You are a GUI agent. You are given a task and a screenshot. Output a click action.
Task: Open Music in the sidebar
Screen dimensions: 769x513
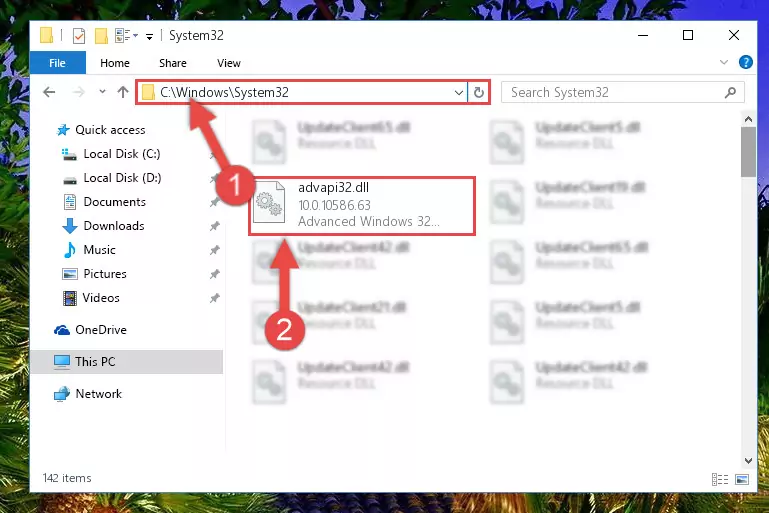point(100,250)
